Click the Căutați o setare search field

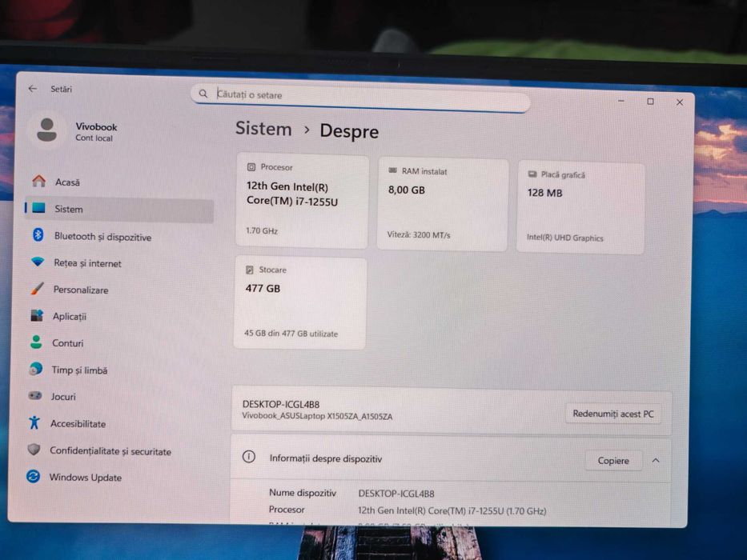click(x=360, y=97)
